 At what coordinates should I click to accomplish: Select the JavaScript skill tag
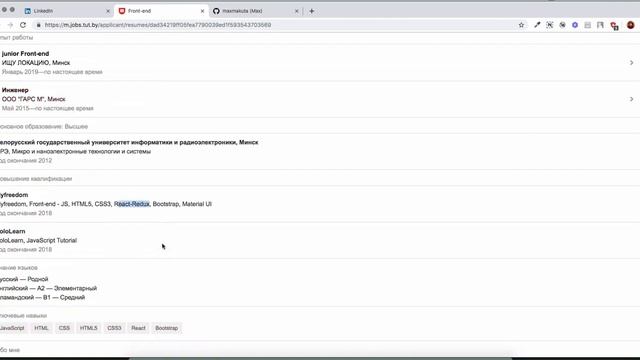tap(12, 328)
